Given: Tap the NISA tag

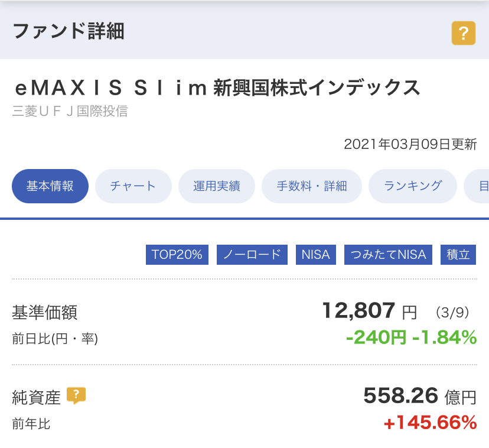Looking at the screenshot, I should pos(316,255).
